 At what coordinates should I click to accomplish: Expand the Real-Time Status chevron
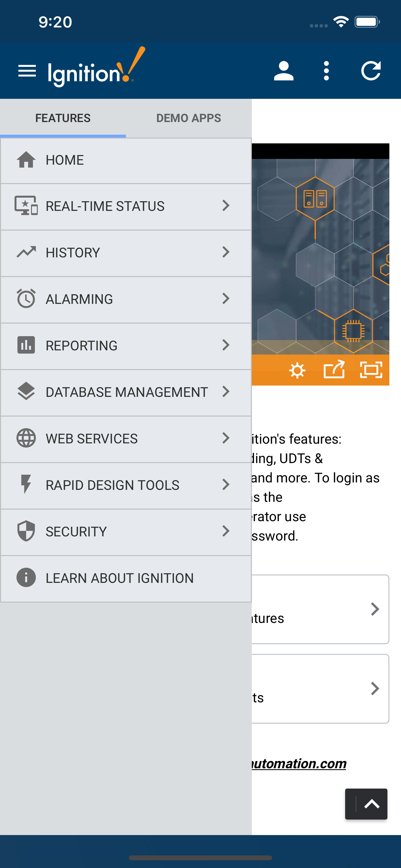[226, 206]
